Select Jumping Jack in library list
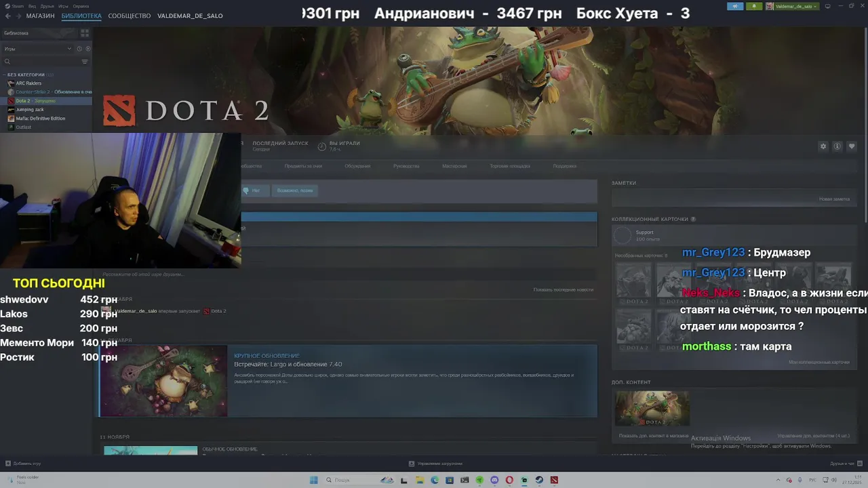The width and height of the screenshot is (868, 488). coord(30,110)
